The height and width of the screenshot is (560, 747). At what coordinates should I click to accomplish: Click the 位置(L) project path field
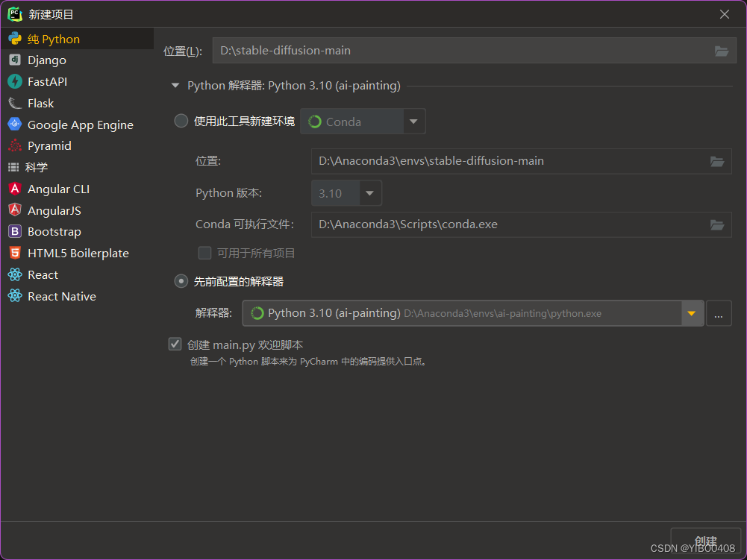(x=474, y=51)
